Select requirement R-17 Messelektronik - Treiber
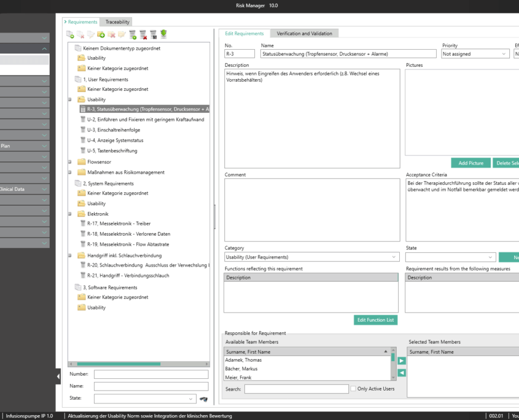Image resolution: width=519 pixels, height=420 pixels. pyautogui.click(x=119, y=224)
